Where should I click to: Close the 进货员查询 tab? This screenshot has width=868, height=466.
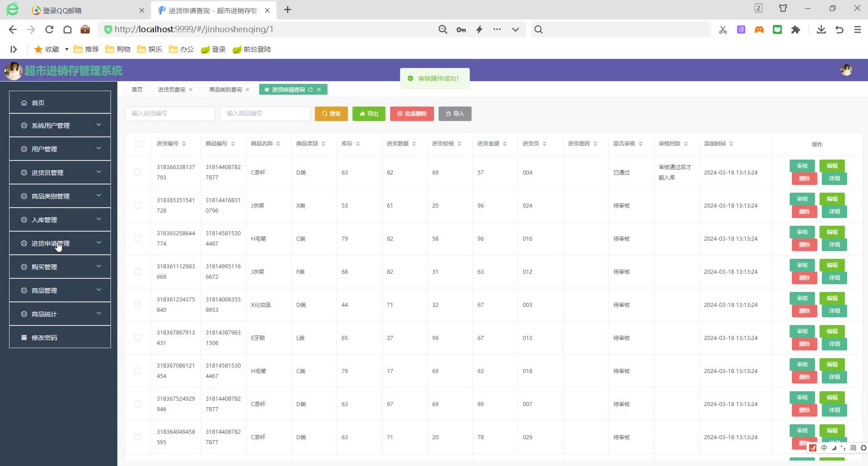(x=191, y=90)
